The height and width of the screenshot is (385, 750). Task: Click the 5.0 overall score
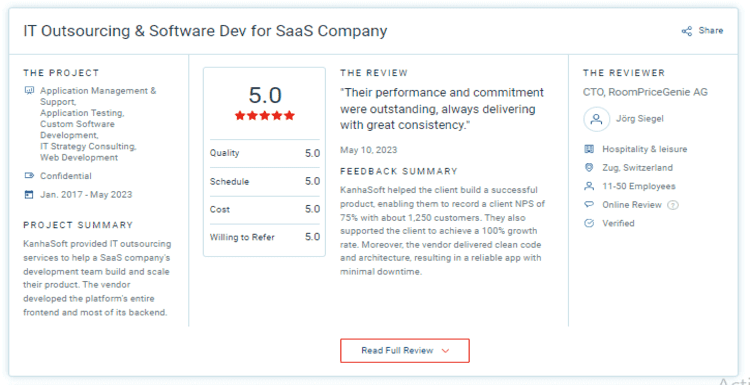[x=265, y=95]
